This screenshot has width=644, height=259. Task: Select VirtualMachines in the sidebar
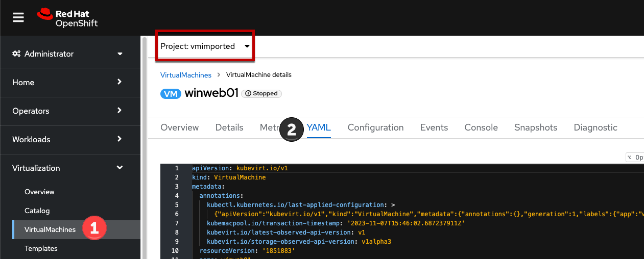pos(50,229)
